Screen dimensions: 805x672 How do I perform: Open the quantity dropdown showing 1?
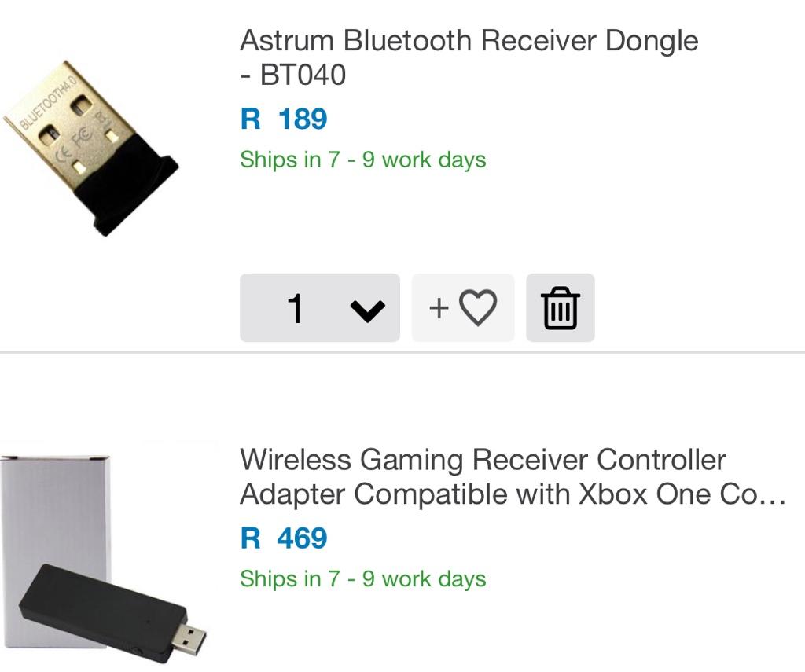pyautogui.click(x=320, y=307)
